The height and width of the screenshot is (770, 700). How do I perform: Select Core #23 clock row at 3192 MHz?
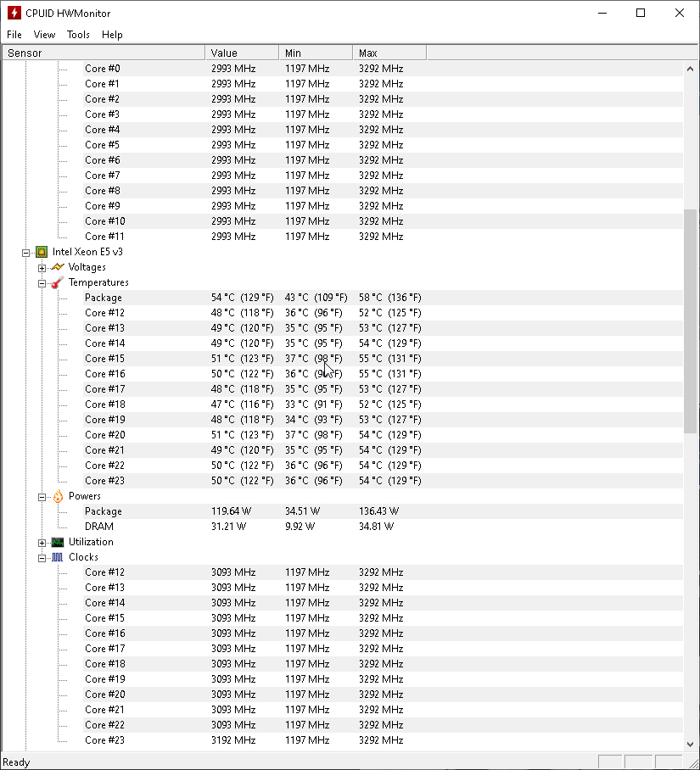click(383, 740)
